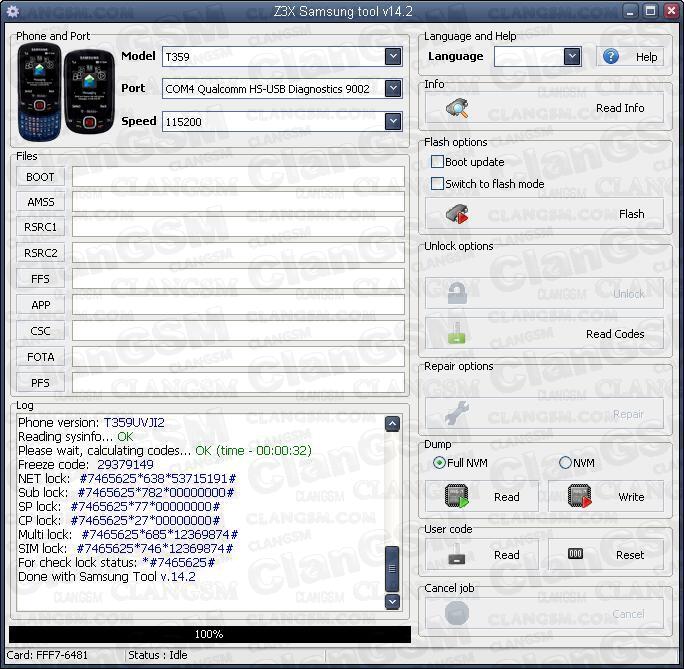Click the PFS file button
The width and height of the screenshot is (684, 669).
pos(40,383)
